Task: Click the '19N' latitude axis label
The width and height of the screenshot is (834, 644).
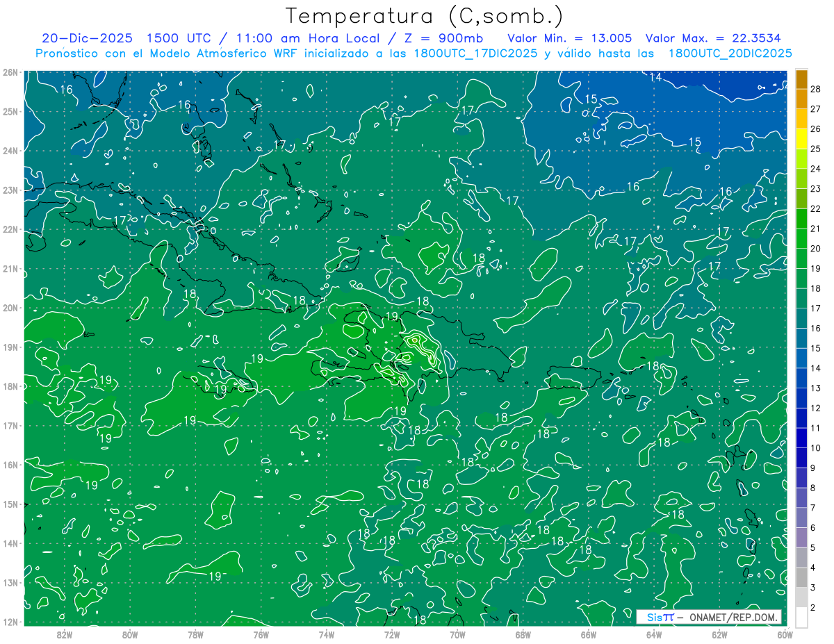Action: (10, 347)
